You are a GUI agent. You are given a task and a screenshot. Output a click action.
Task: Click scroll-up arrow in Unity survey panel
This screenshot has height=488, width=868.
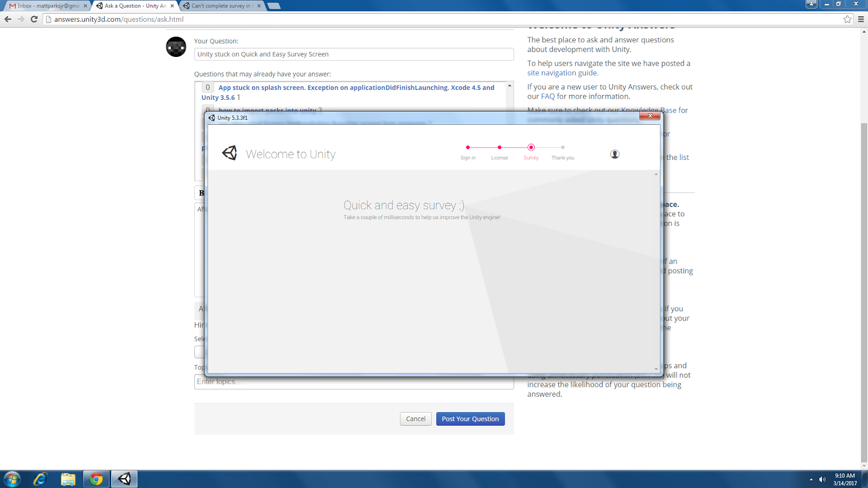(656, 174)
